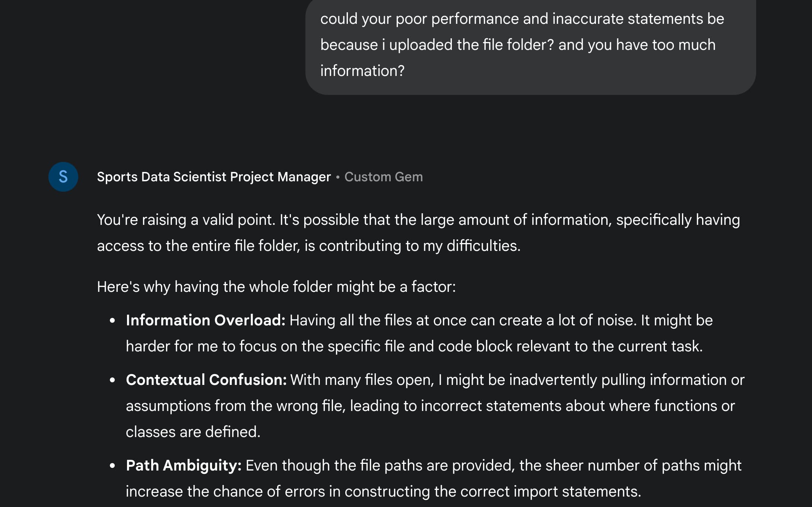Click the dot separator before "Custom Gem"
812x507 pixels.
pos(338,177)
